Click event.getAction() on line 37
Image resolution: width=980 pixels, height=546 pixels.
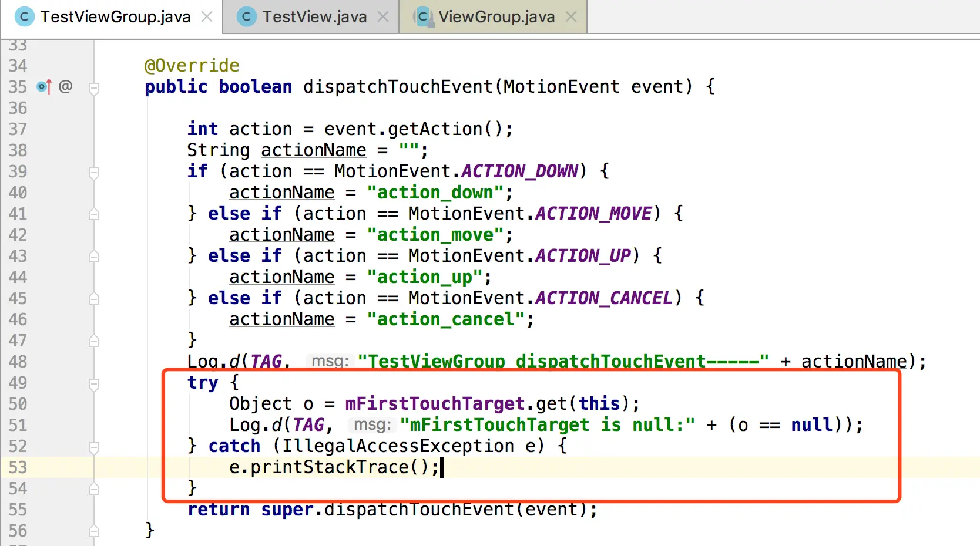point(414,129)
